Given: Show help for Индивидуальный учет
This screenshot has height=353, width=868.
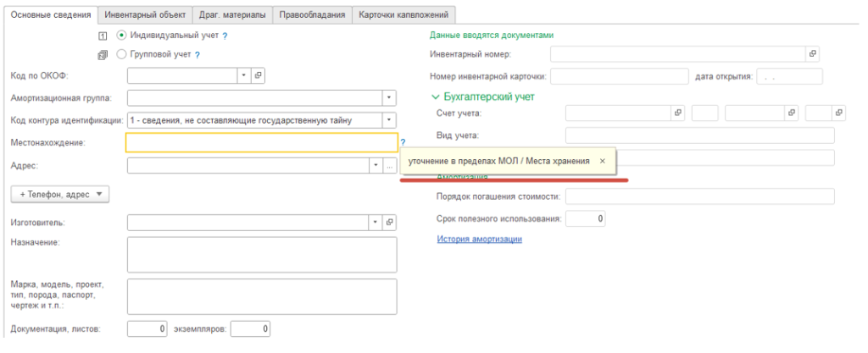Looking at the screenshot, I should (225, 36).
